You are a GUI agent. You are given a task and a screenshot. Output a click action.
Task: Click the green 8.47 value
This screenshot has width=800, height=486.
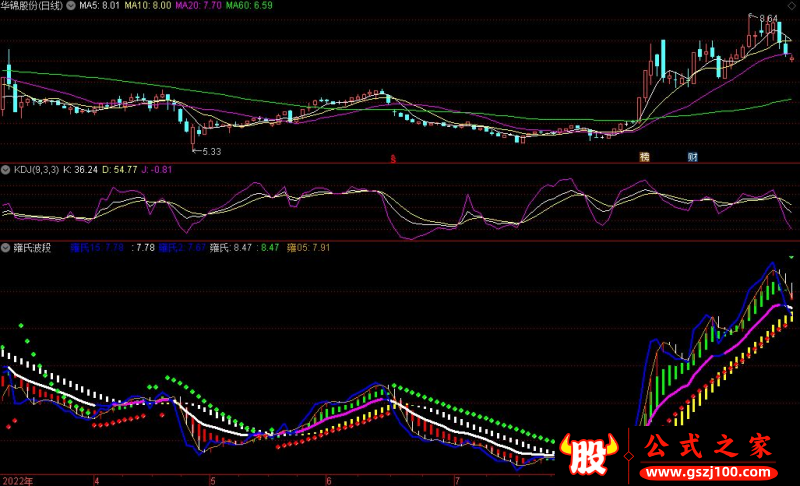point(270,248)
